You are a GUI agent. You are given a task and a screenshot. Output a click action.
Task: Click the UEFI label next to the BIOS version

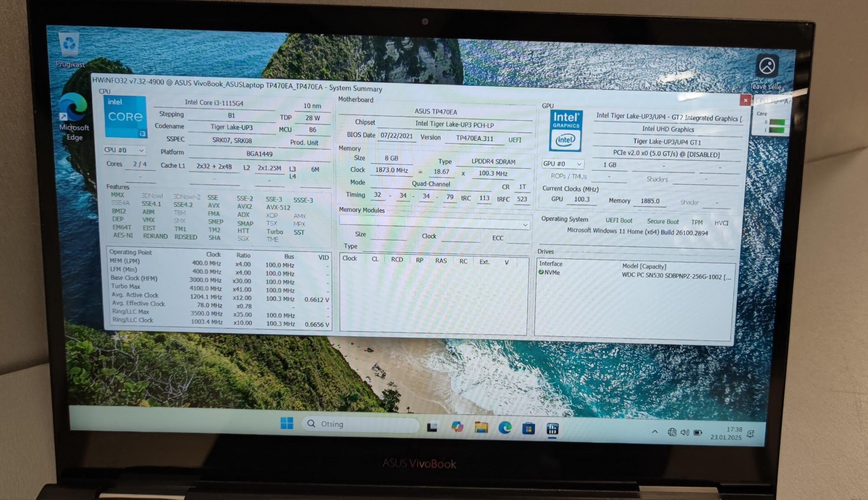tap(515, 140)
